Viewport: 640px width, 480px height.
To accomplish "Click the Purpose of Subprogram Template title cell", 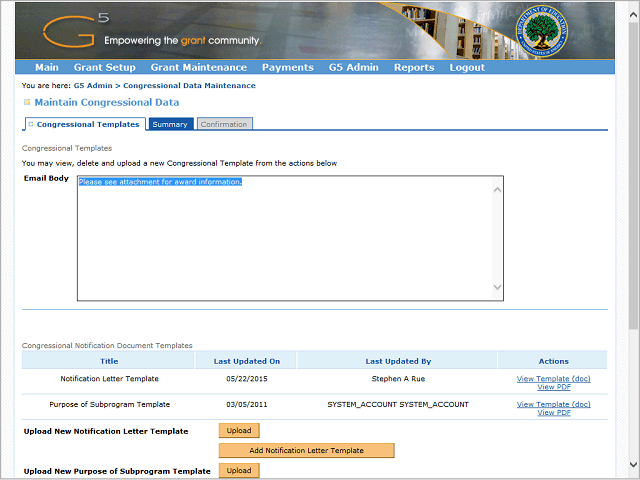I will [x=109, y=404].
